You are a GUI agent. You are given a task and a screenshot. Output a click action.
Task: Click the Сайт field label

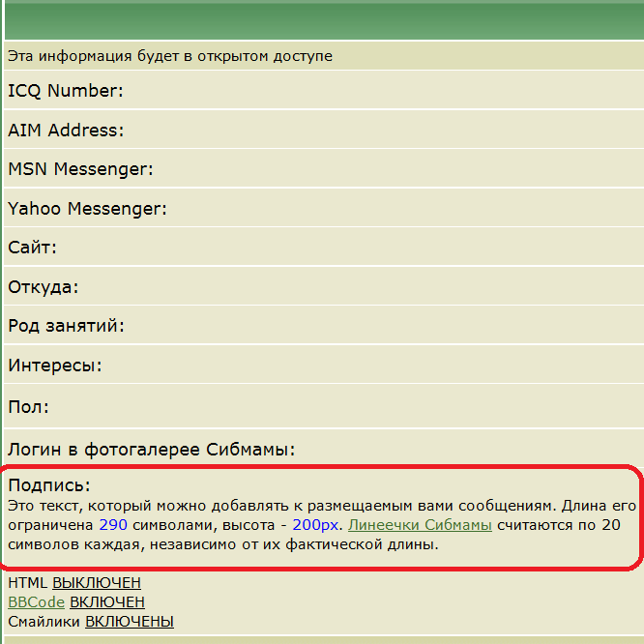coord(32,248)
